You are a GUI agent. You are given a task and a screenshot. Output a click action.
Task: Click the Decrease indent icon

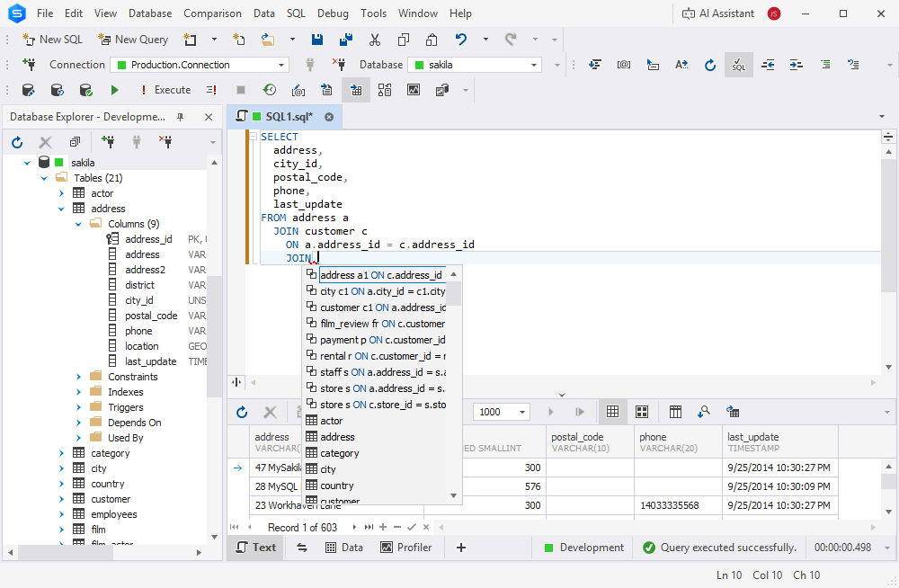pyautogui.click(x=768, y=65)
